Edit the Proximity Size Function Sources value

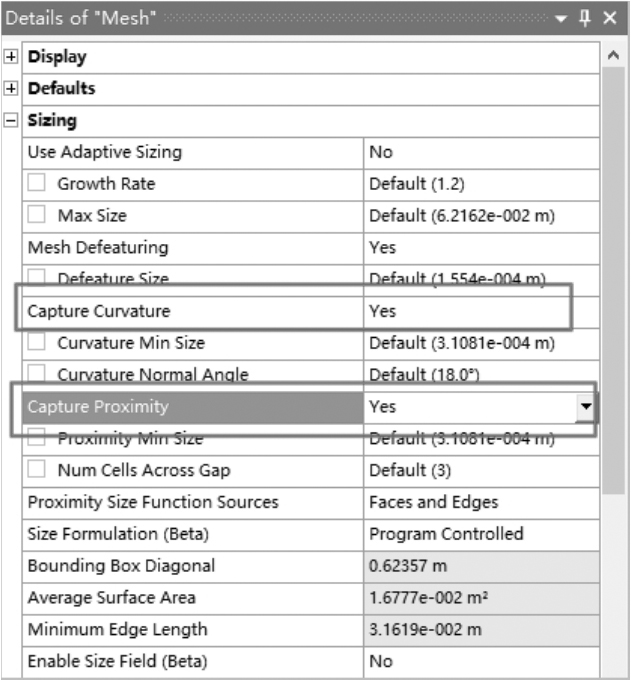[x=480, y=502]
